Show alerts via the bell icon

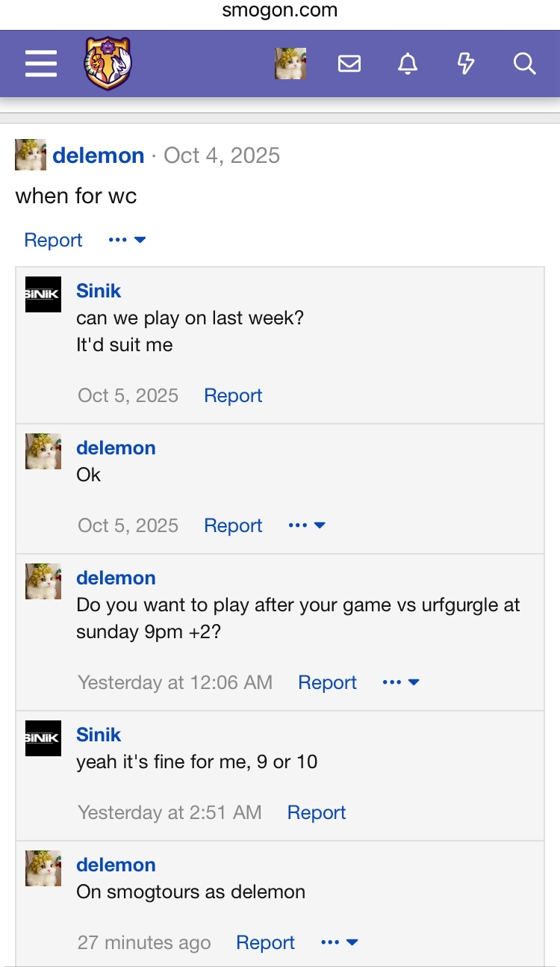(408, 64)
